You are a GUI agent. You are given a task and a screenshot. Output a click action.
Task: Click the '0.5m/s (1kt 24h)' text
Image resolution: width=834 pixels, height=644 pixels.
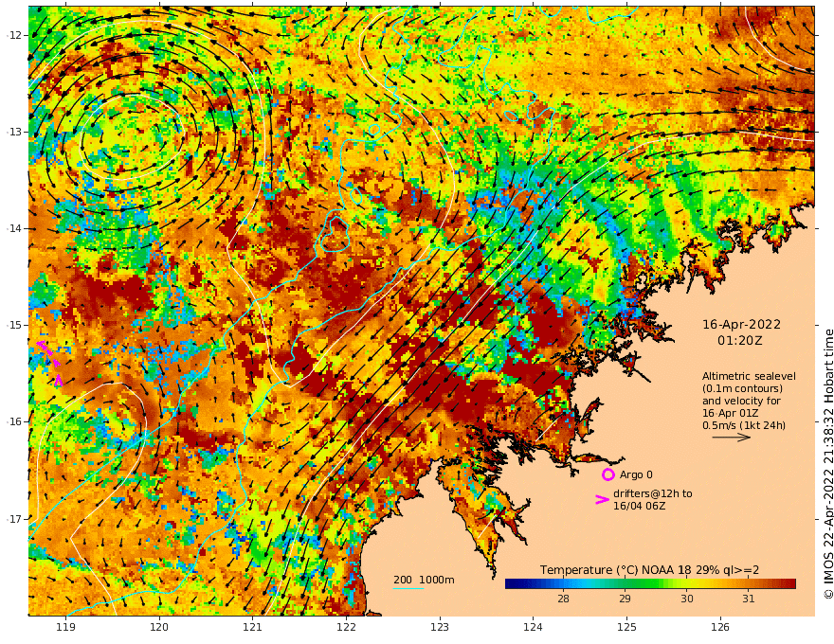point(744,425)
